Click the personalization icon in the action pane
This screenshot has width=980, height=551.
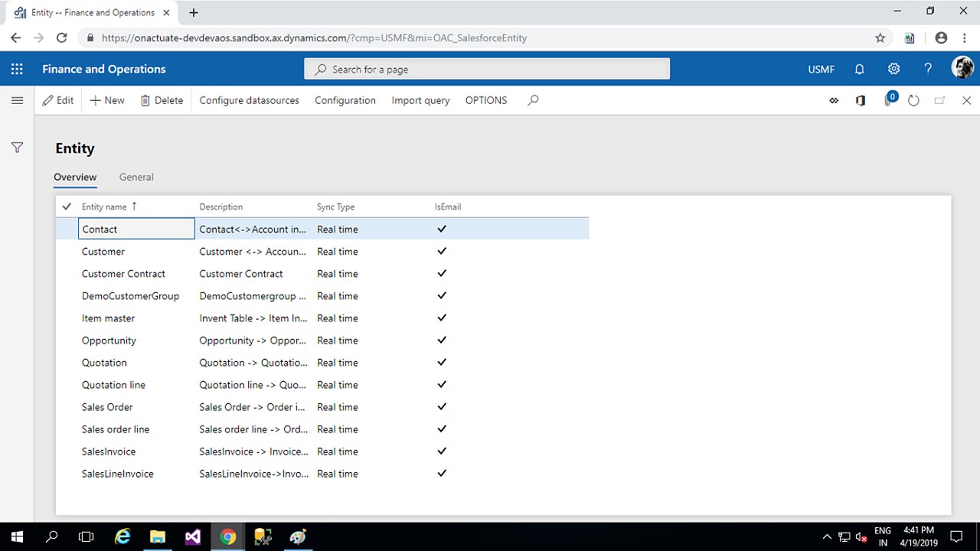tap(834, 100)
